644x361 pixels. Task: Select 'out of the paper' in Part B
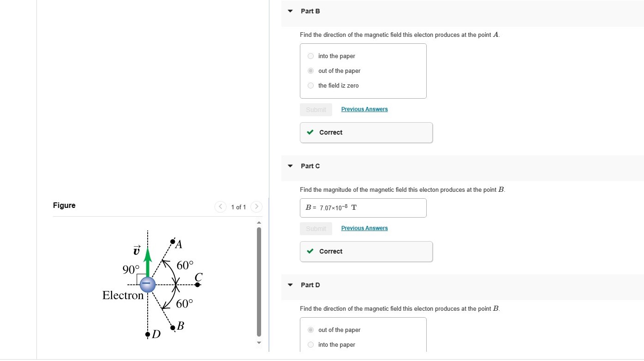[x=310, y=71]
